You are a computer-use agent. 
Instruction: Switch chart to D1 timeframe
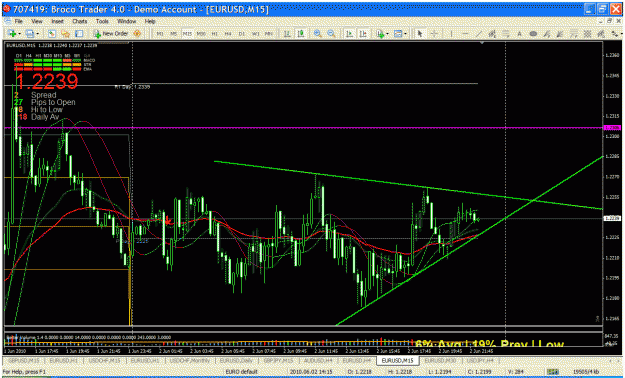tap(242, 34)
